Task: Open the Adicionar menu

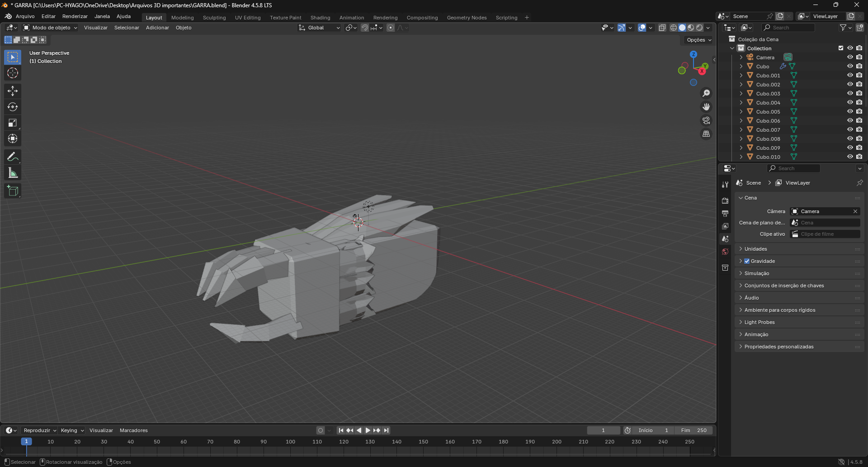Action: point(157,28)
